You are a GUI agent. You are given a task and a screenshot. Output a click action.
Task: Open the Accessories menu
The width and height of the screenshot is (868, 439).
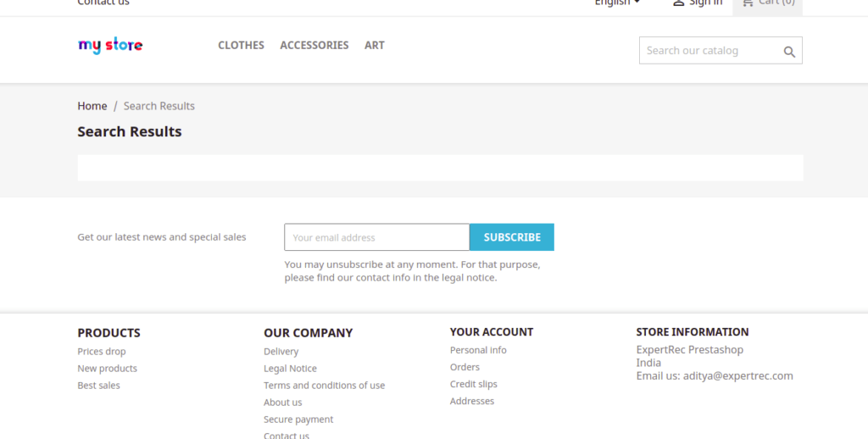tap(314, 46)
